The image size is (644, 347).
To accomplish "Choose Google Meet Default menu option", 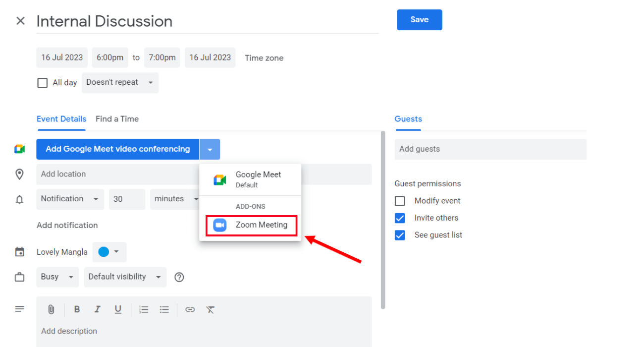I will (250, 180).
